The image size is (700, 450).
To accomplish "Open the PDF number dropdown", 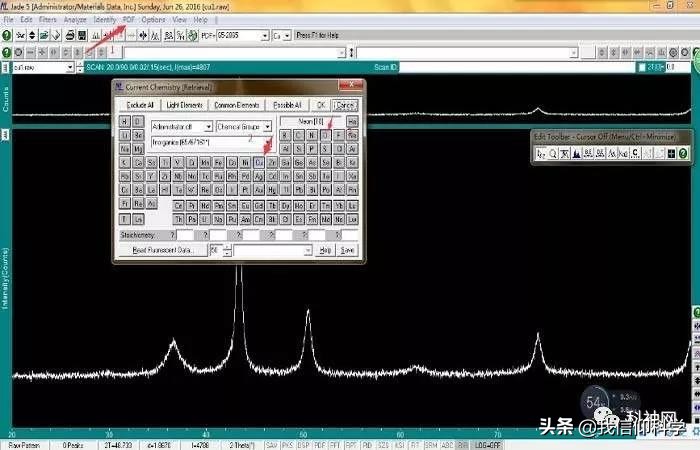I will click(265, 35).
